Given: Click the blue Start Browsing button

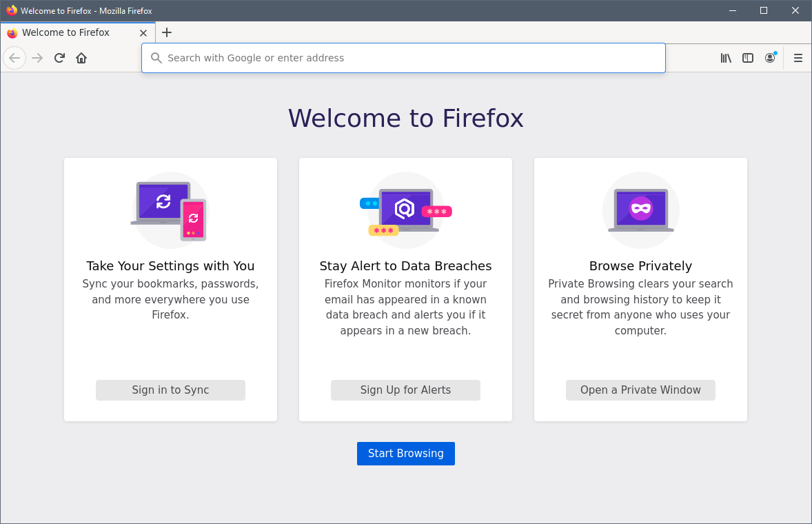Looking at the screenshot, I should click(406, 454).
